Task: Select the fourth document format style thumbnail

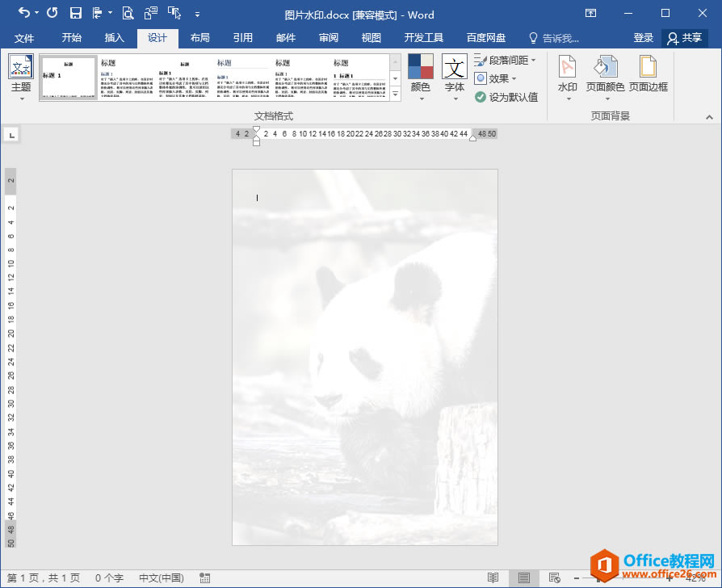Action: click(x=243, y=78)
